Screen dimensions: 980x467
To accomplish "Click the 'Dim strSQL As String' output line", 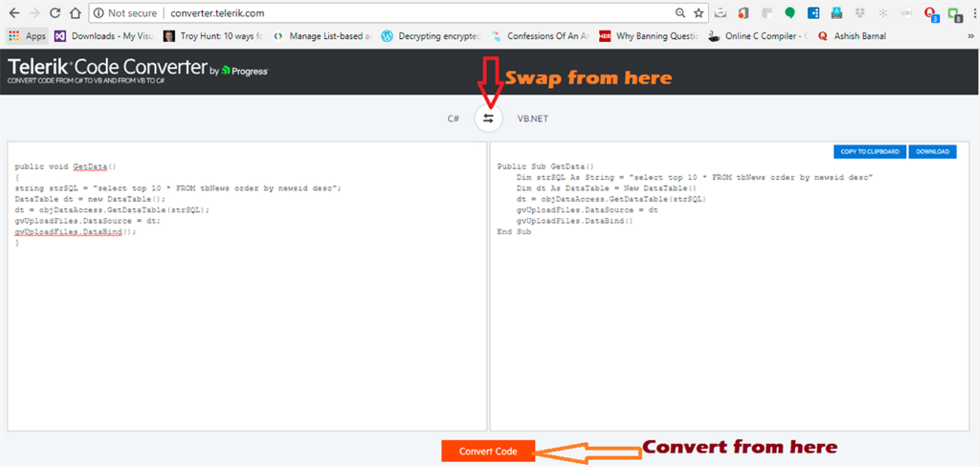I will [x=694, y=177].
